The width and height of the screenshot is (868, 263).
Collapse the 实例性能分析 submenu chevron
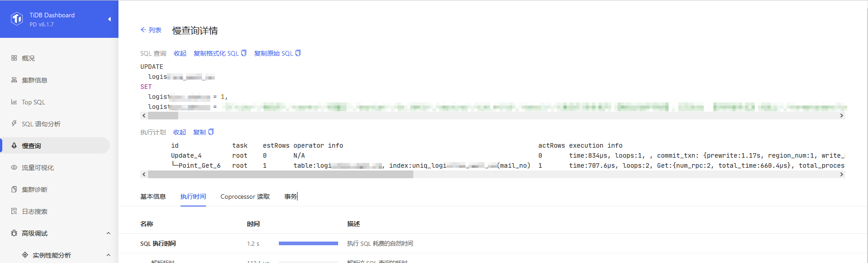pyautogui.click(x=108, y=255)
